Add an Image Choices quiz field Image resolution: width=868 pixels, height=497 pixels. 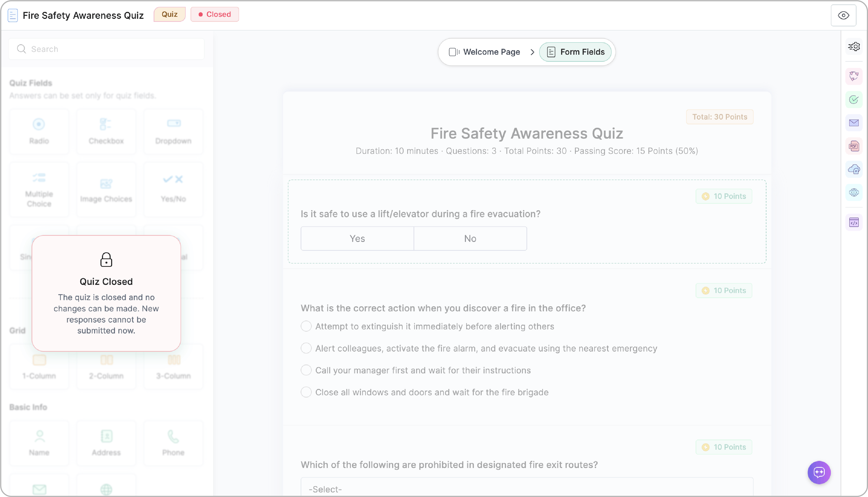click(106, 189)
